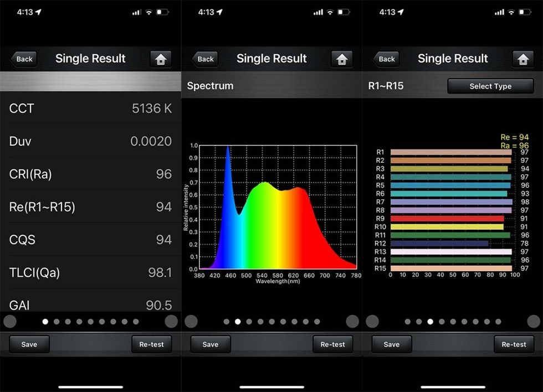Tap the Ra = 96 label
This screenshot has height=392, width=543.
pyautogui.click(x=515, y=146)
